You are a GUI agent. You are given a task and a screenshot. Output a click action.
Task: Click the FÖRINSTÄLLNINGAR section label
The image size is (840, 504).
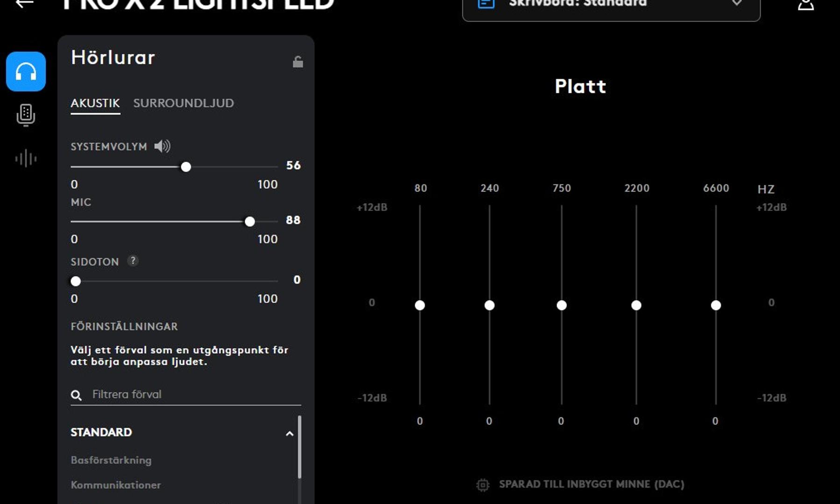click(x=124, y=327)
